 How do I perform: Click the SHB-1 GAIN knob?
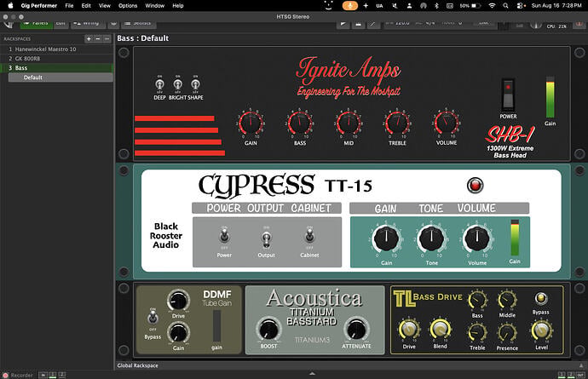[251, 123]
